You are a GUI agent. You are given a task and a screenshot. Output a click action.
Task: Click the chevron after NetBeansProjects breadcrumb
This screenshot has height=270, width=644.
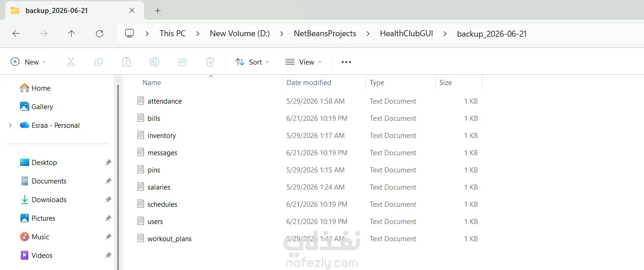[368, 33]
